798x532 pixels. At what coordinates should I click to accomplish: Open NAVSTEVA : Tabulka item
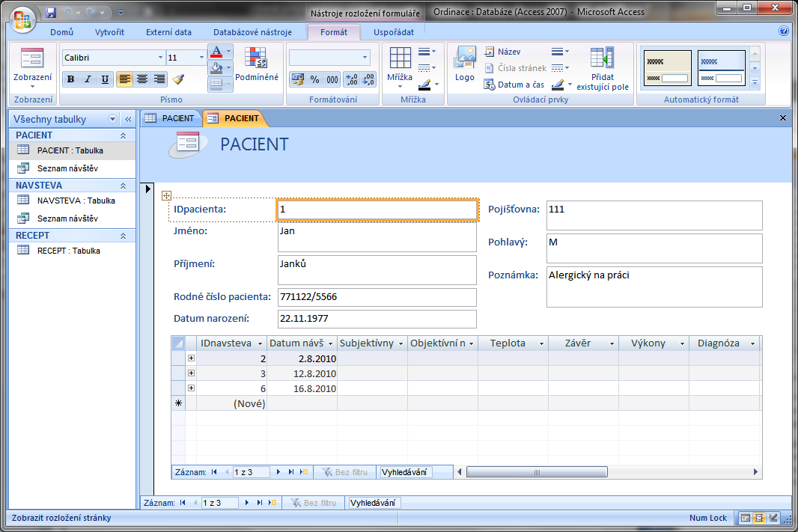[x=72, y=201]
